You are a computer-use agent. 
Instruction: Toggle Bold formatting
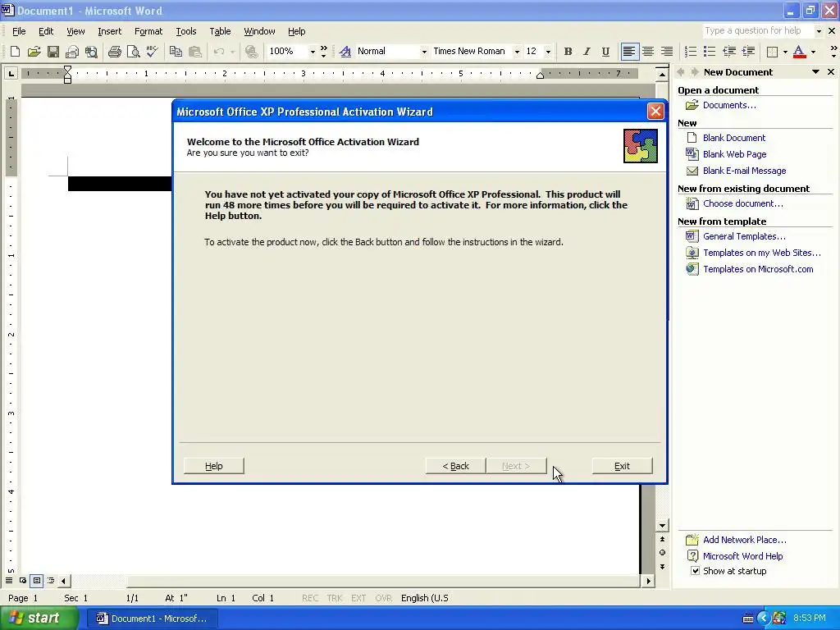(x=568, y=52)
